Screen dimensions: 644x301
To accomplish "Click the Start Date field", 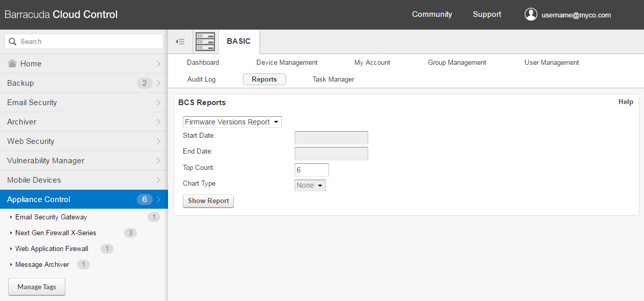I will [x=331, y=138].
